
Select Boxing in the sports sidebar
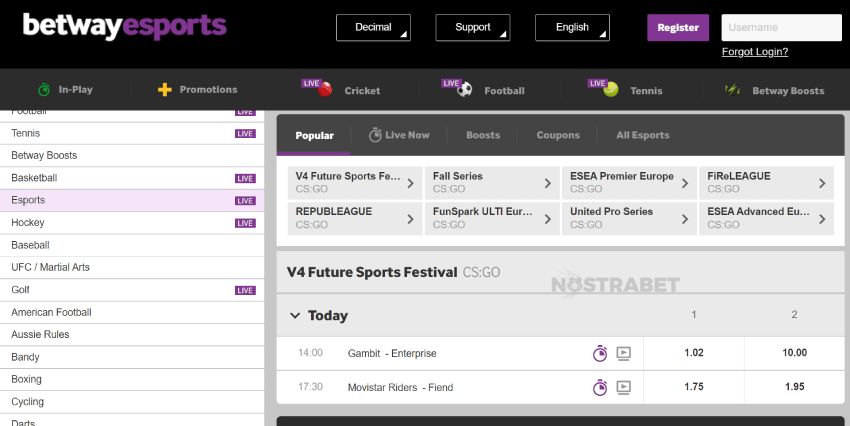(x=132, y=379)
